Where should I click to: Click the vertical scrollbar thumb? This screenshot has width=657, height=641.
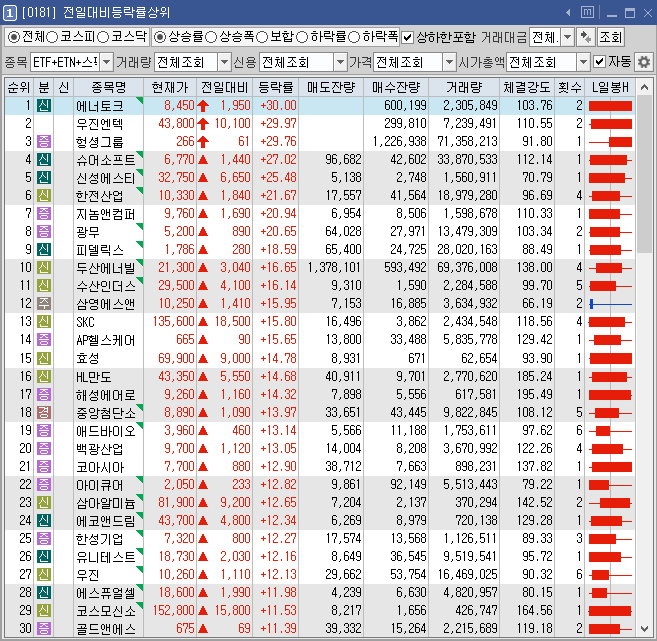click(x=644, y=175)
